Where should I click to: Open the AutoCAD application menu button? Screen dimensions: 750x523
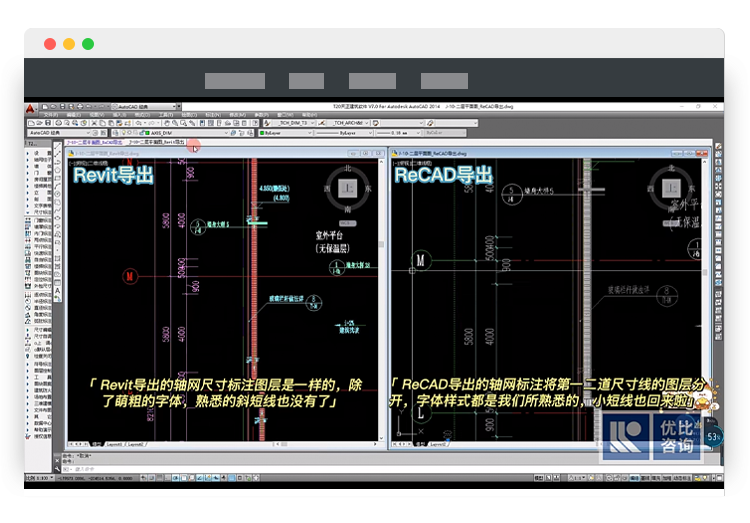click(30, 109)
